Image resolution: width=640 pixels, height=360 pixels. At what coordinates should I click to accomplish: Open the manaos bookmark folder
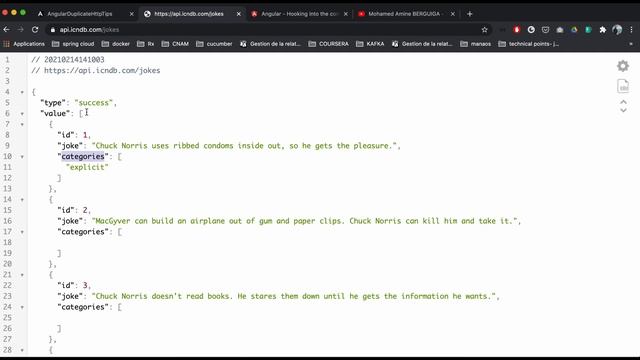click(x=476, y=44)
